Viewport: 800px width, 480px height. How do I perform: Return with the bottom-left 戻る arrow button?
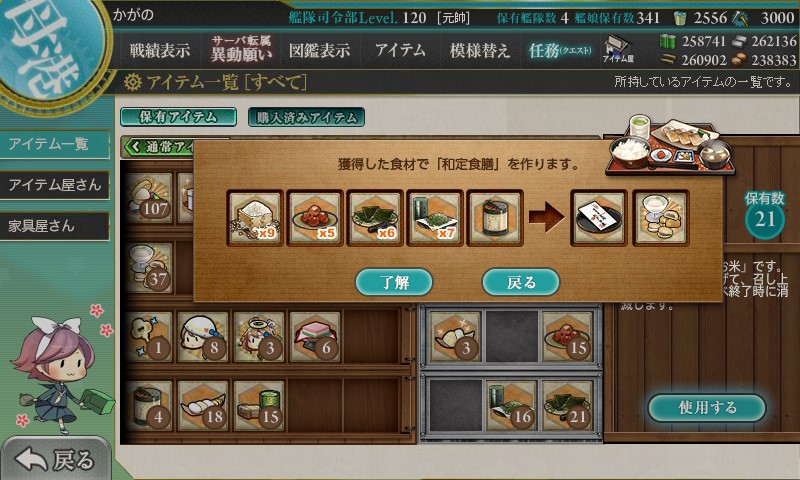coord(55,459)
